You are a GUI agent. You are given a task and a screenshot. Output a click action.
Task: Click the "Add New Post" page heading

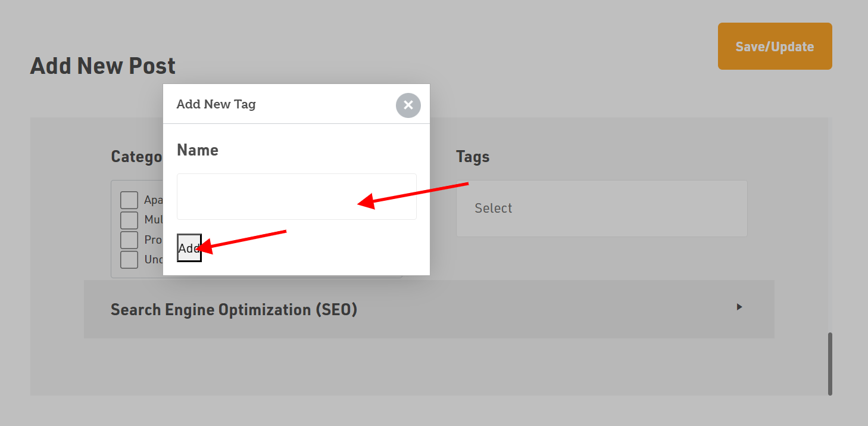(103, 66)
